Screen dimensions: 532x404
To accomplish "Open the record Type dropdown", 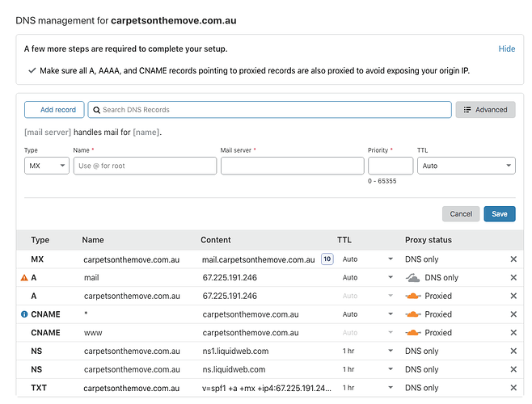I will 46,166.
